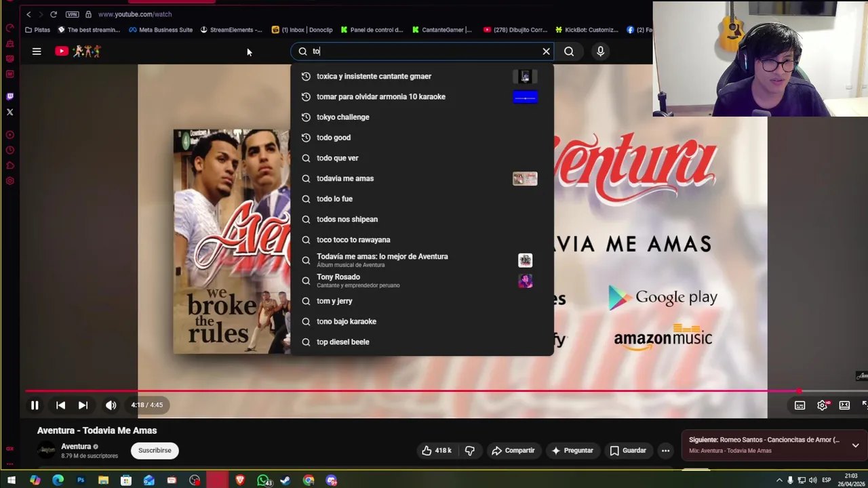Screen dimensions: 868x488
Task: Like the video with 418 k likes
Action: pos(436,451)
